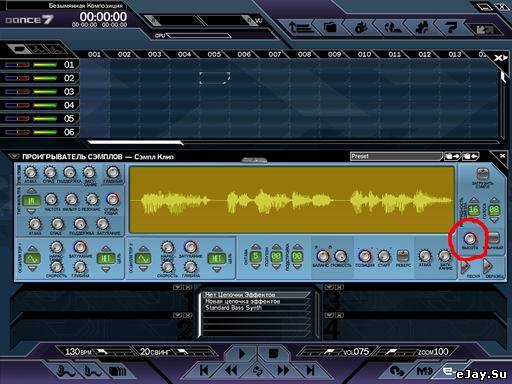Click the fast-forward double-arrow button
This screenshot has width=512, height=384.
(x=283, y=370)
